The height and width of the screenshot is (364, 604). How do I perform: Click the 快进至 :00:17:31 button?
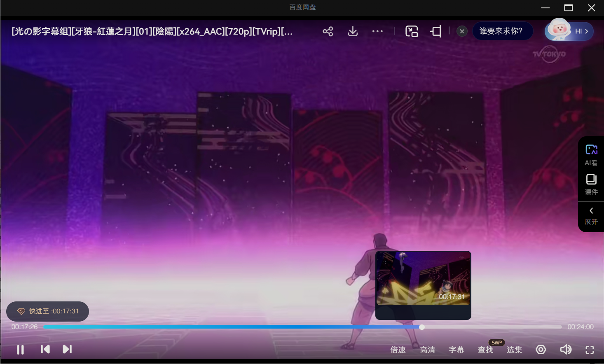coord(47,311)
